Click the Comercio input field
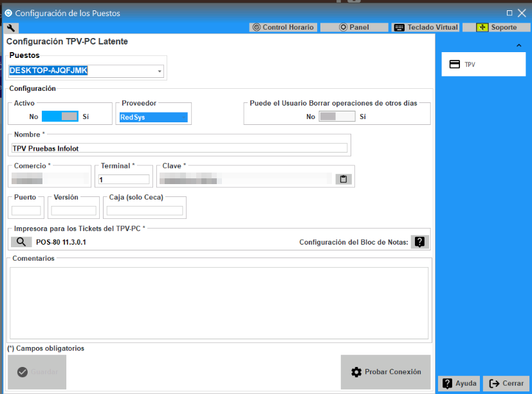532x394 pixels. pos(50,179)
